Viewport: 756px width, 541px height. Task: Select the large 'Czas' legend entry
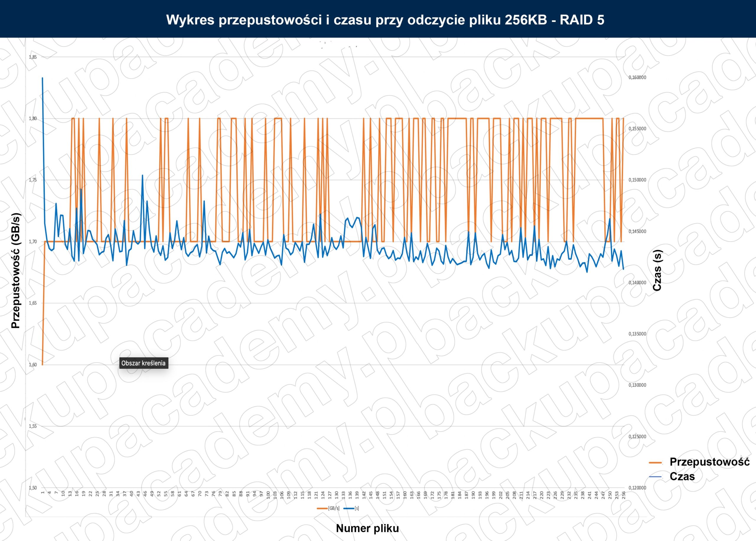pos(682,476)
